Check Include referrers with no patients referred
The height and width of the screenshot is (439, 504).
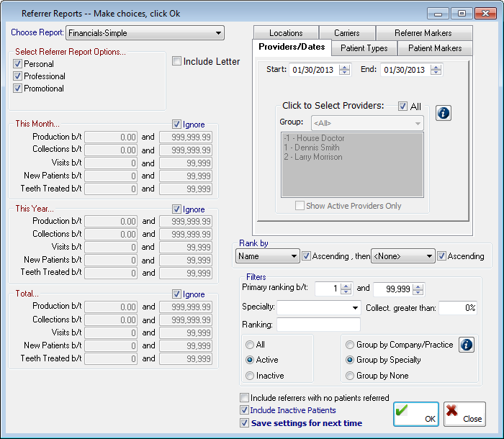click(245, 398)
